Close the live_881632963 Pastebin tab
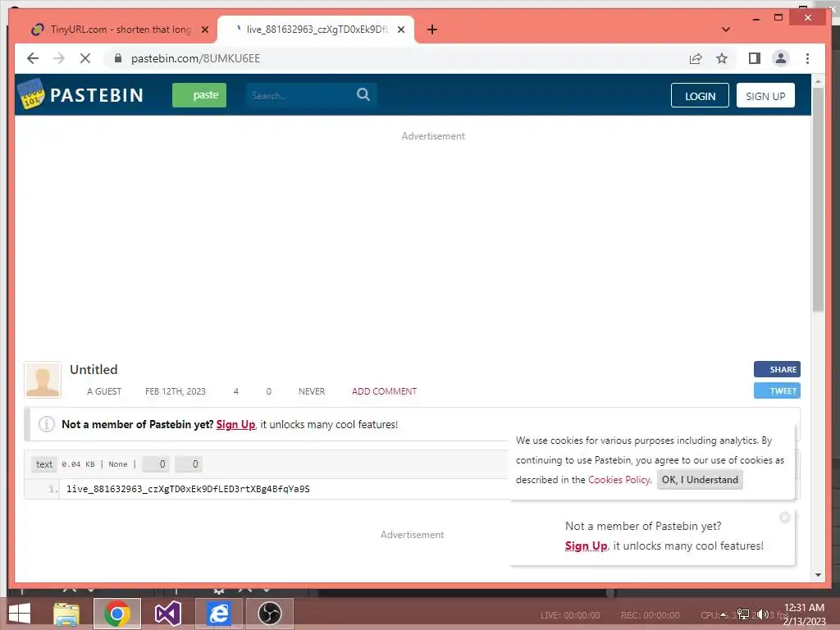Image resolution: width=840 pixels, height=630 pixels. 400,30
